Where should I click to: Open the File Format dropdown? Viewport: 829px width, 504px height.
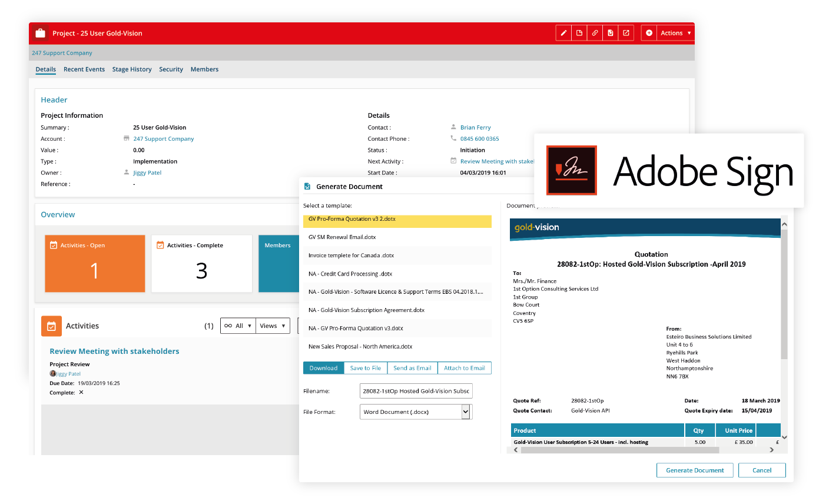(416, 412)
